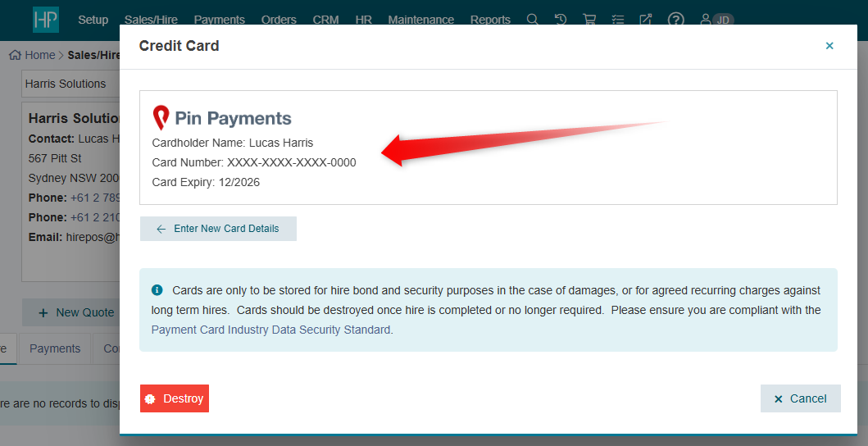868x446 pixels.
Task: Open the Orders menu
Action: (x=279, y=20)
